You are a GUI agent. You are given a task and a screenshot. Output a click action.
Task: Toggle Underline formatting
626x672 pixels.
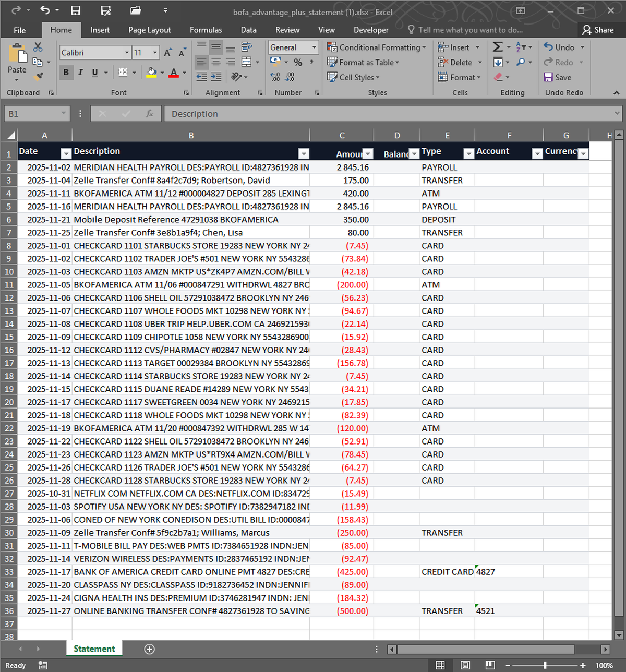(94, 72)
